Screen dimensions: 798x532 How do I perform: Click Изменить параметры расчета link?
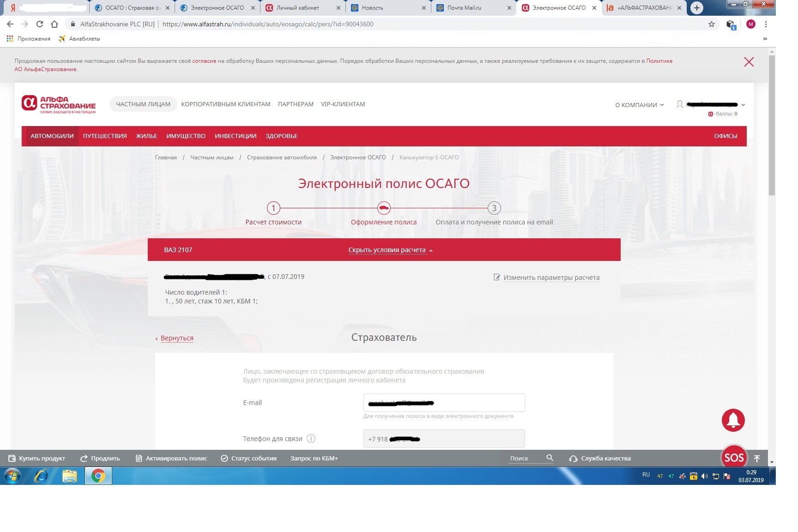point(551,278)
